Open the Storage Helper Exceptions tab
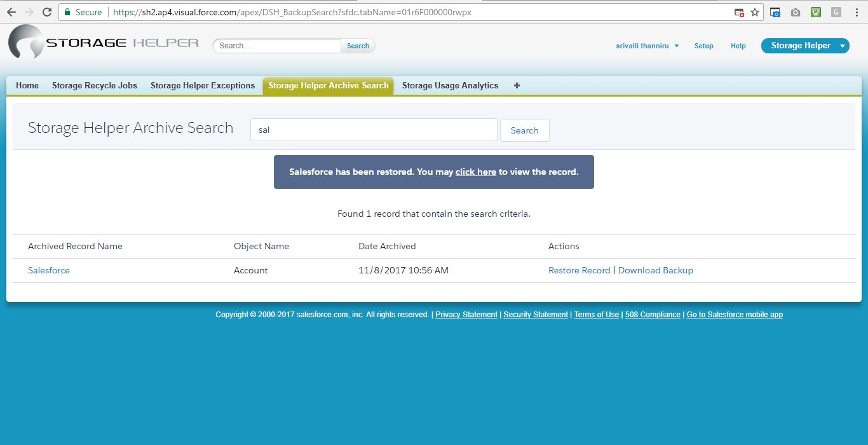 [203, 86]
